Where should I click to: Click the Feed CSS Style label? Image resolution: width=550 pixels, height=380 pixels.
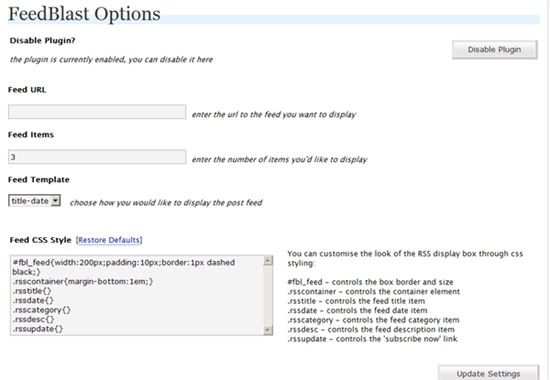(40, 240)
